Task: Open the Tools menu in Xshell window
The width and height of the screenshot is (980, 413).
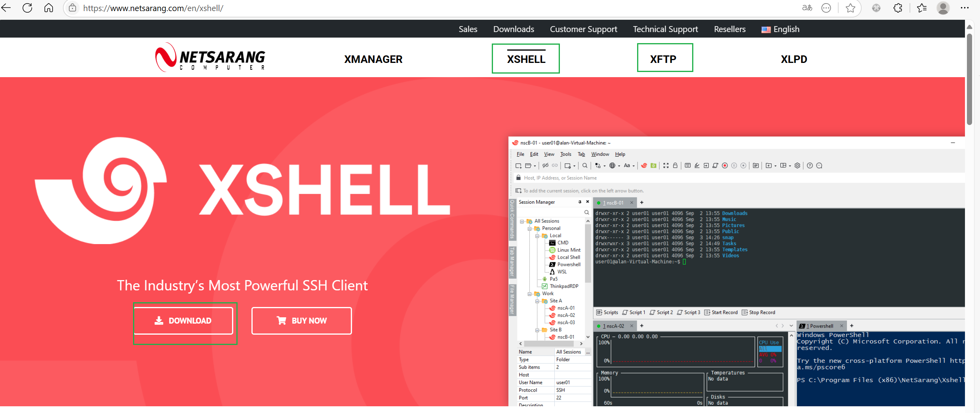Action: 565,154
